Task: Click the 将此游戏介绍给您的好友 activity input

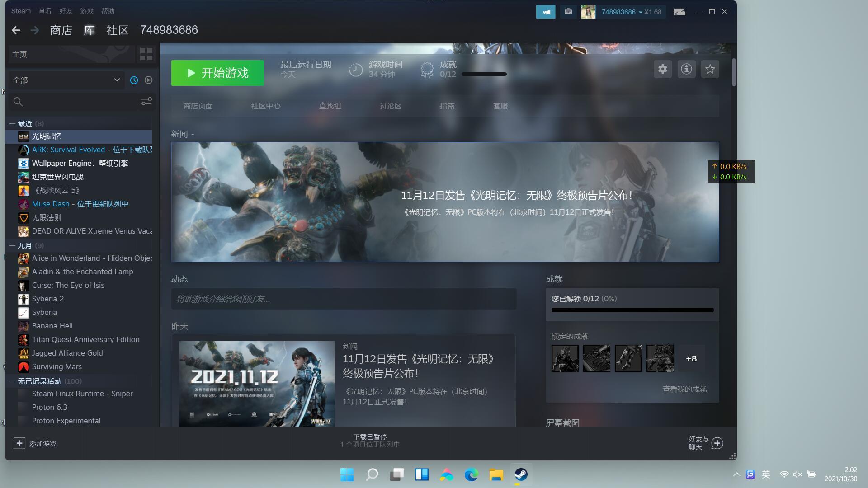Action: [x=344, y=299]
